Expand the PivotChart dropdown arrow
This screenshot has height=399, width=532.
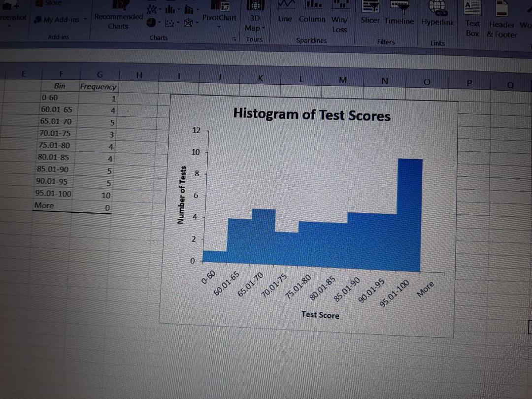[x=219, y=27]
